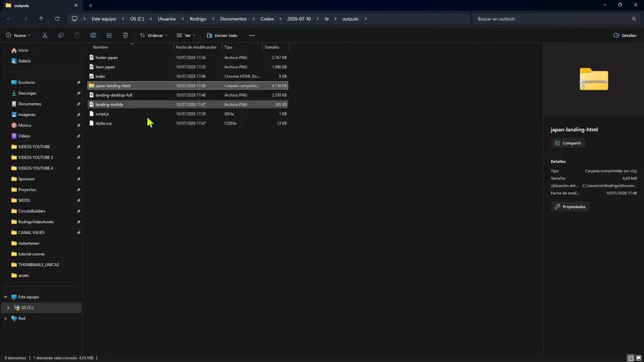This screenshot has height=362, width=644.
Task: Expand the Red tree node
Action: point(6,318)
